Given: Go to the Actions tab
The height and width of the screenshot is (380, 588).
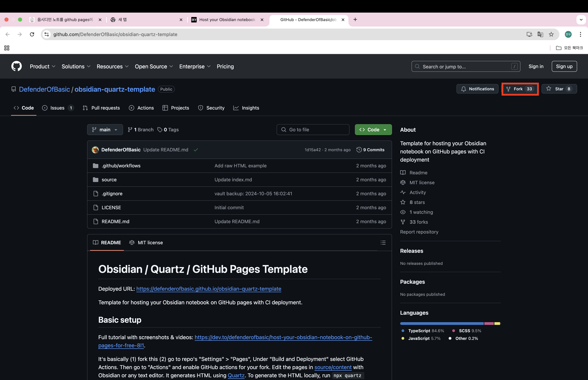Looking at the screenshot, I should 141,108.
